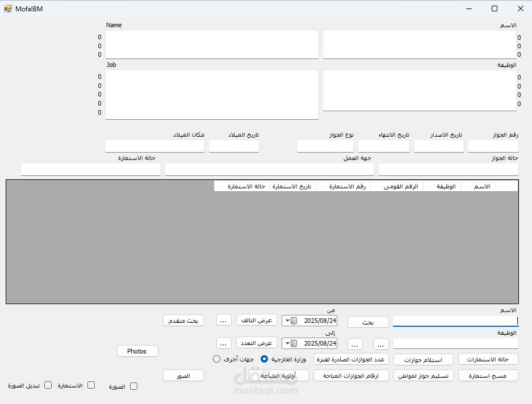Screen dimensions: 532x404
Task: Click the مسح استمارة button
Action: click(488, 376)
